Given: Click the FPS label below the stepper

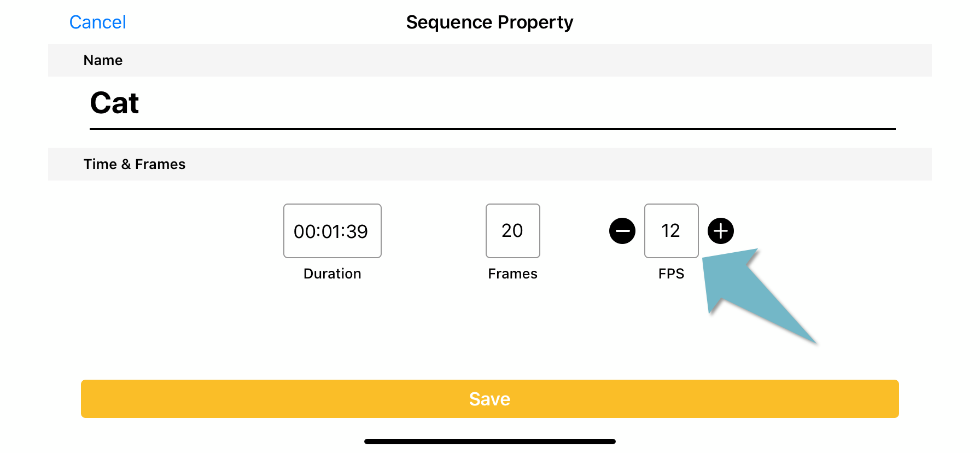Looking at the screenshot, I should 672,274.
